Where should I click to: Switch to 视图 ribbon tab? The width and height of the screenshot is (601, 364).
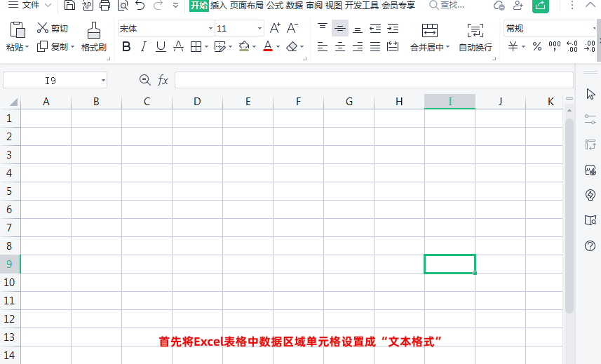(x=334, y=6)
